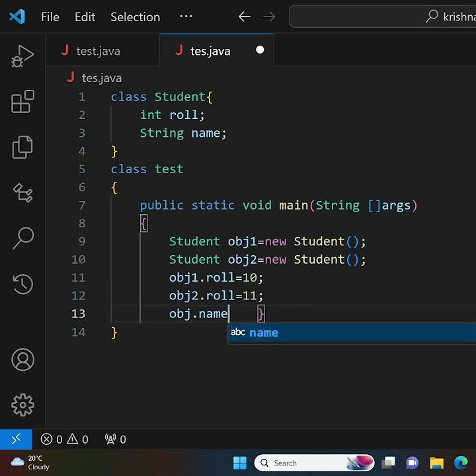Open warnings count in status bar
This screenshot has width=476, height=476.
[x=78, y=439]
